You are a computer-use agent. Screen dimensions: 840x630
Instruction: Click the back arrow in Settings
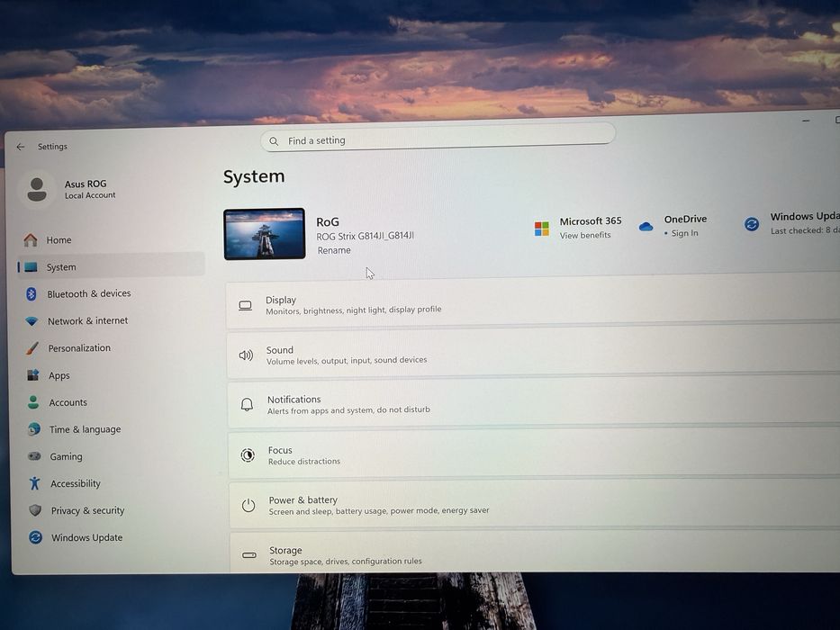[x=21, y=147]
